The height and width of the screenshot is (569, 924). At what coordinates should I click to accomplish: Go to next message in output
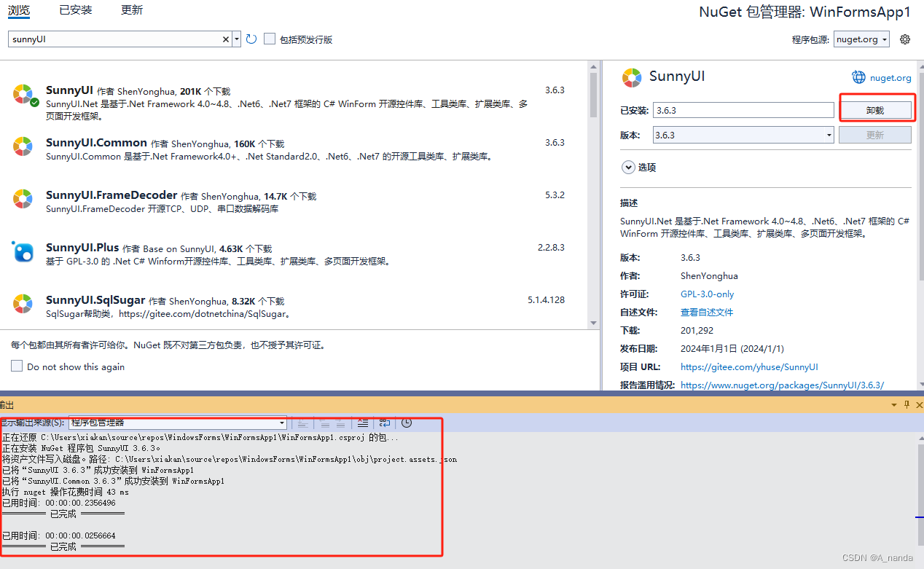click(340, 423)
